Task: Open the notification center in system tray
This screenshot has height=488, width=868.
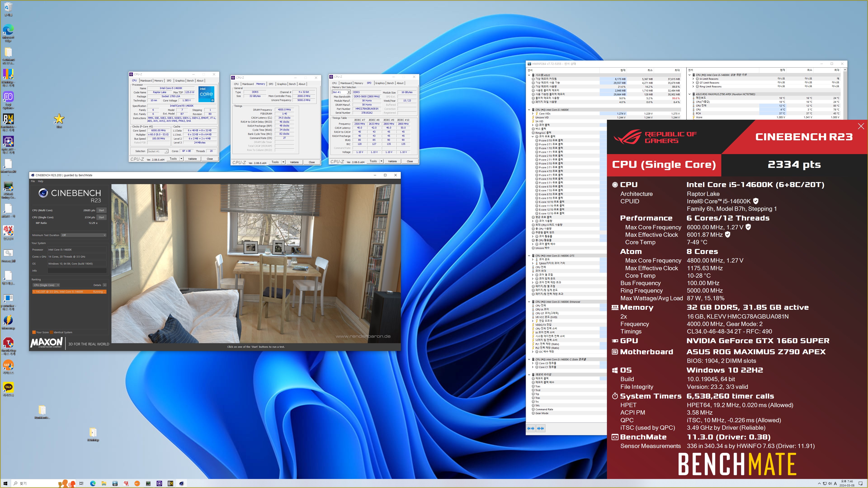Action: pos(860,483)
